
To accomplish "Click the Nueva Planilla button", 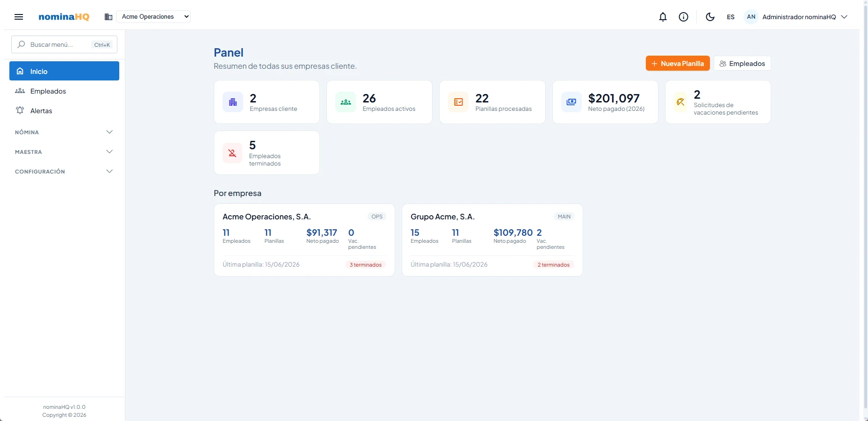I will 678,64.
